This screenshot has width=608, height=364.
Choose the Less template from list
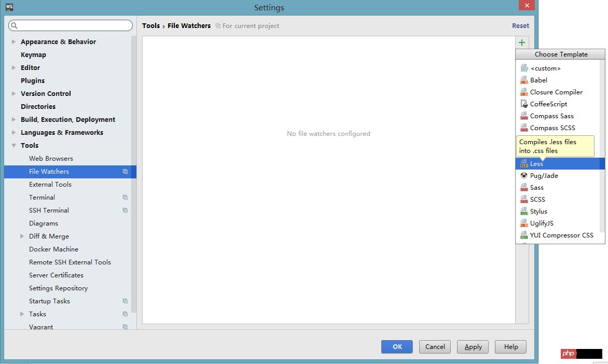[536, 164]
